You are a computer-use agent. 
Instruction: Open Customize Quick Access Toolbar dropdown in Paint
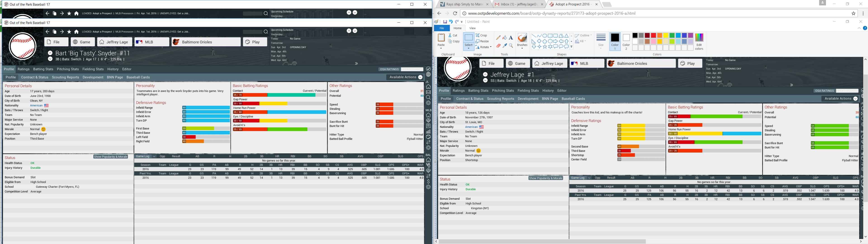click(x=462, y=22)
